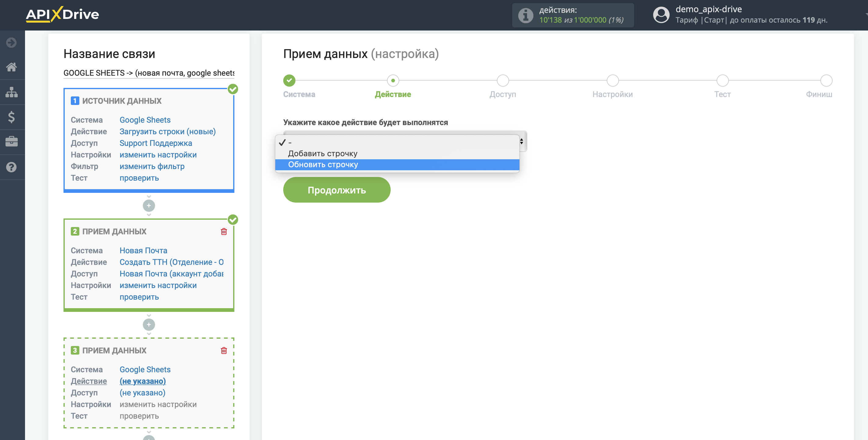The height and width of the screenshot is (440, 868).
Task: Select the dash empty option in dropdown
Action: pos(397,142)
